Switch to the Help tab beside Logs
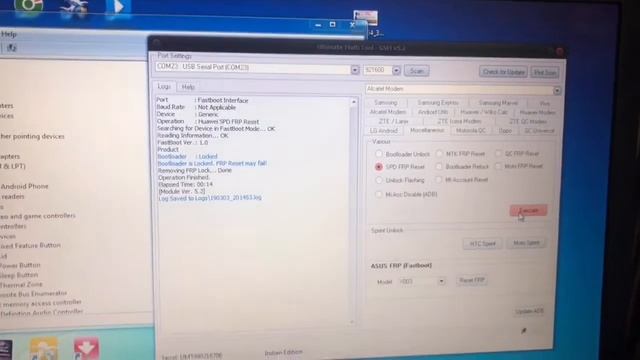 [188, 87]
